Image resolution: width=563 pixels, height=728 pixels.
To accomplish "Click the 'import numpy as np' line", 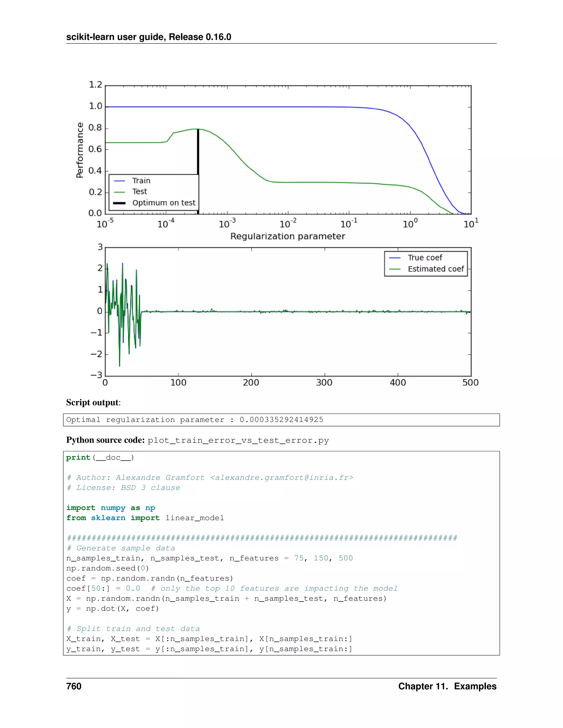I will click(x=111, y=508).
